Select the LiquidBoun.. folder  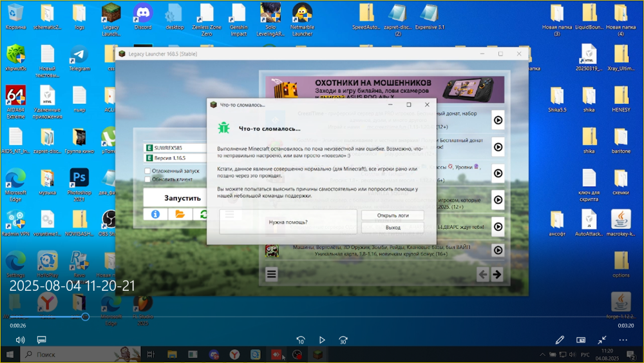(589, 17)
